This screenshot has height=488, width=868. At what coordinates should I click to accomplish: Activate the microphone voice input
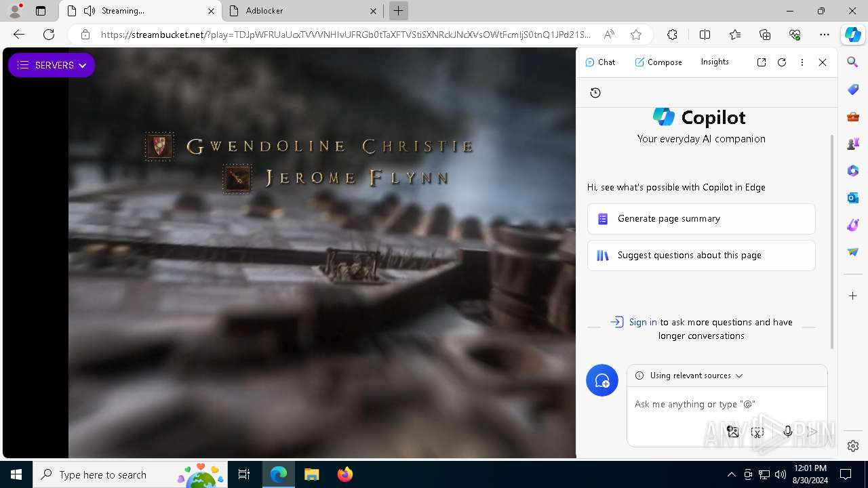[x=788, y=432]
